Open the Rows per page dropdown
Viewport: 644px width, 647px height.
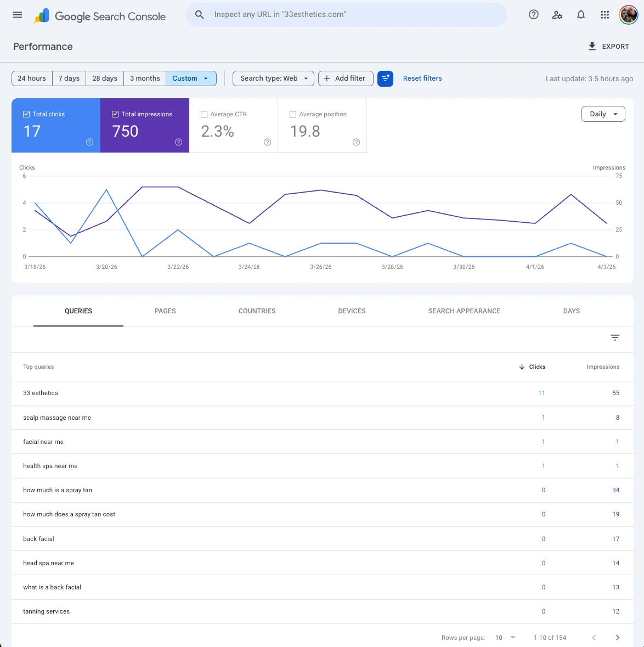point(505,637)
